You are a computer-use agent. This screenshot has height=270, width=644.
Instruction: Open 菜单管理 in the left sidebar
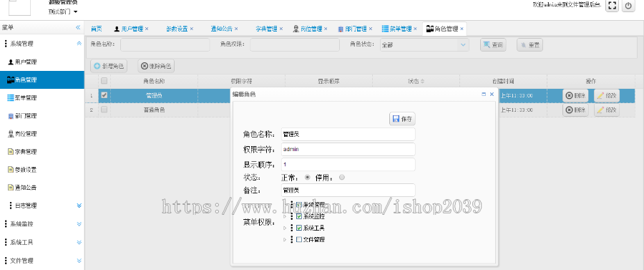coord(22,98)
